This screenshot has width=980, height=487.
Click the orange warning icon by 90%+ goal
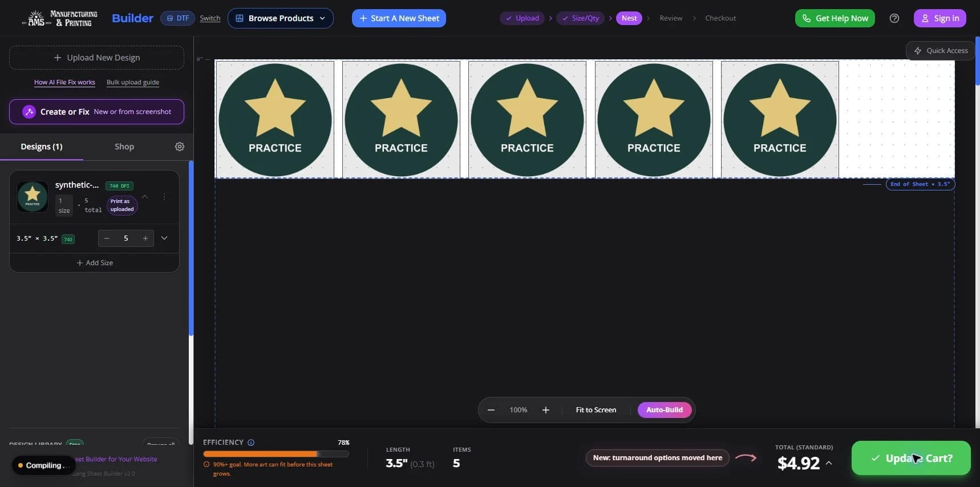(x=206, y=464)
